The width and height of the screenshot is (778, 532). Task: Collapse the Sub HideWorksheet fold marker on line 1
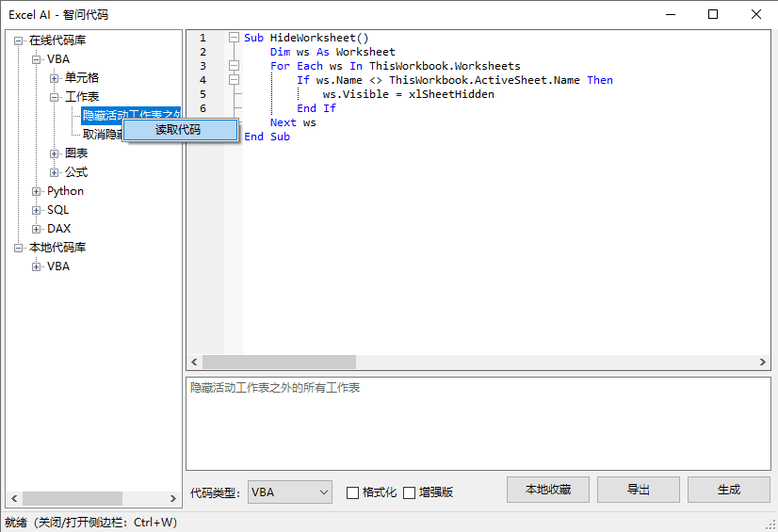point(234,37)
